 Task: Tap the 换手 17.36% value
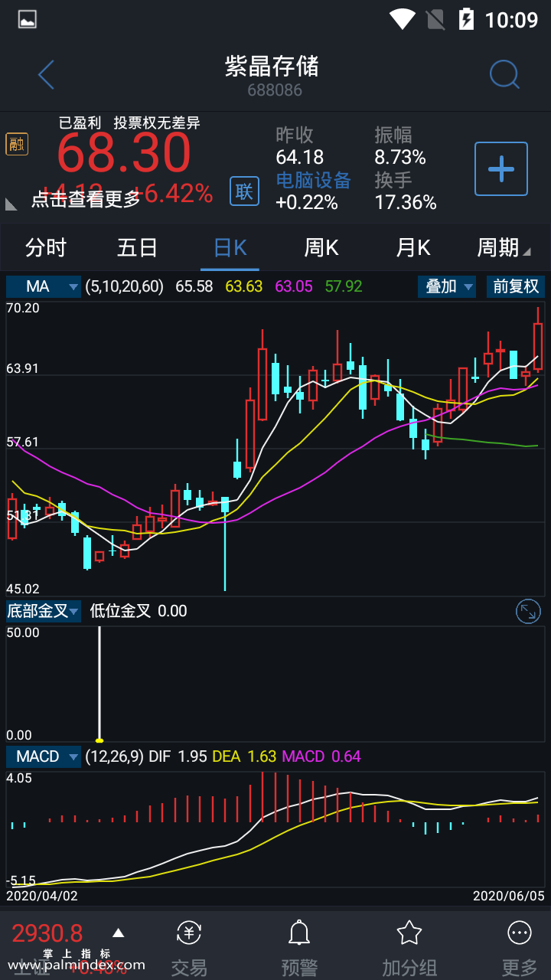click(406, 203)
